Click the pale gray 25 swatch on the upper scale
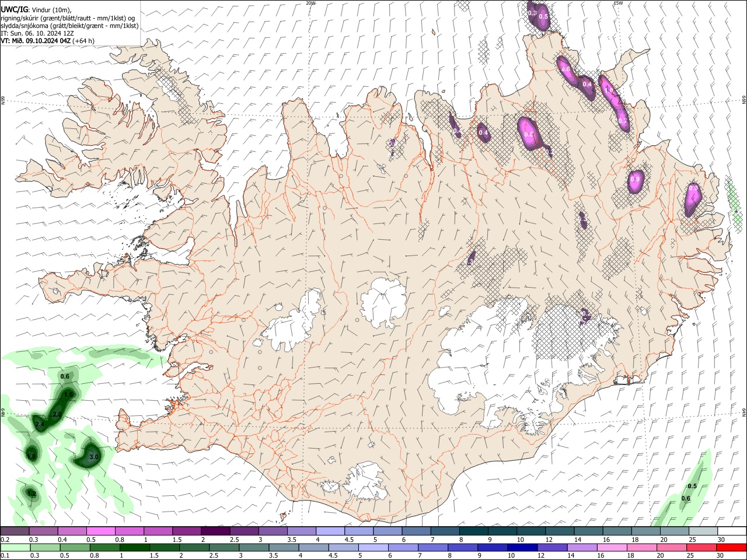747x560 pixels. tap(703, 531)
